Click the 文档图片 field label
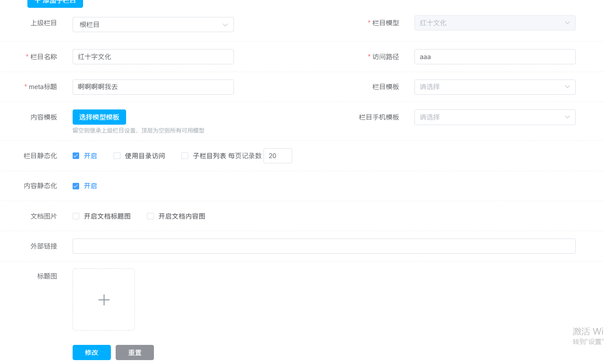Image resolution: width=604 pixels, height=364 pixels. (x=44, y=216)
